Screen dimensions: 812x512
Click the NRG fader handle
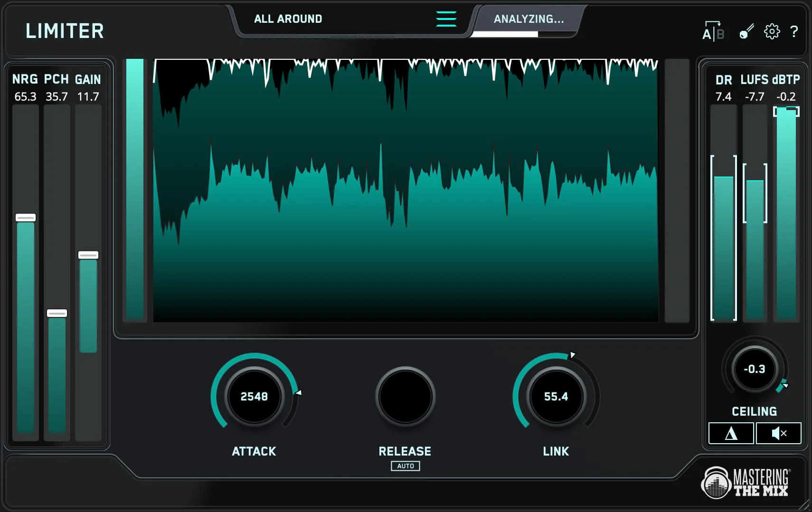(26, 217)
